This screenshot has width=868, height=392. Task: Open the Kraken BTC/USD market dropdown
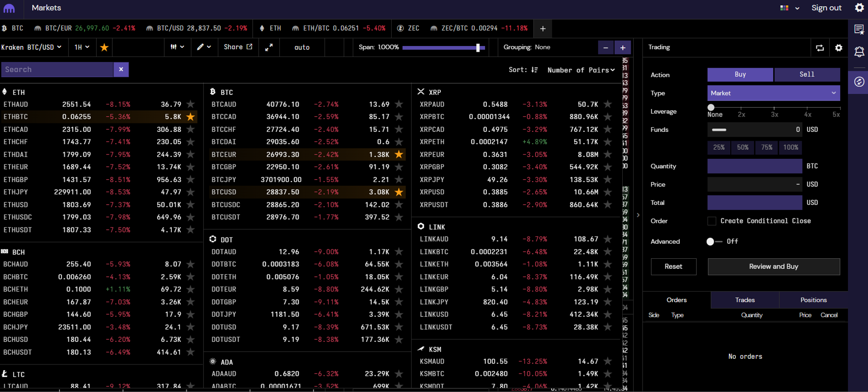click(31, 47)
